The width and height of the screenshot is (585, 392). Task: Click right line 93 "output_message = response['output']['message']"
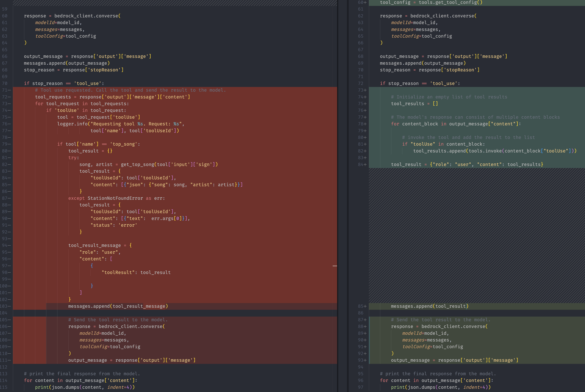[x=455, y=360]
